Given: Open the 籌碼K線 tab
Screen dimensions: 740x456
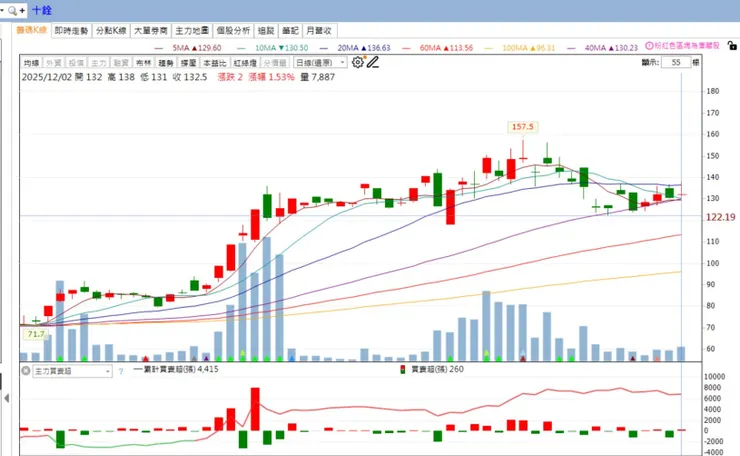Looking at the screenshot, I should (x=31, y=30).
